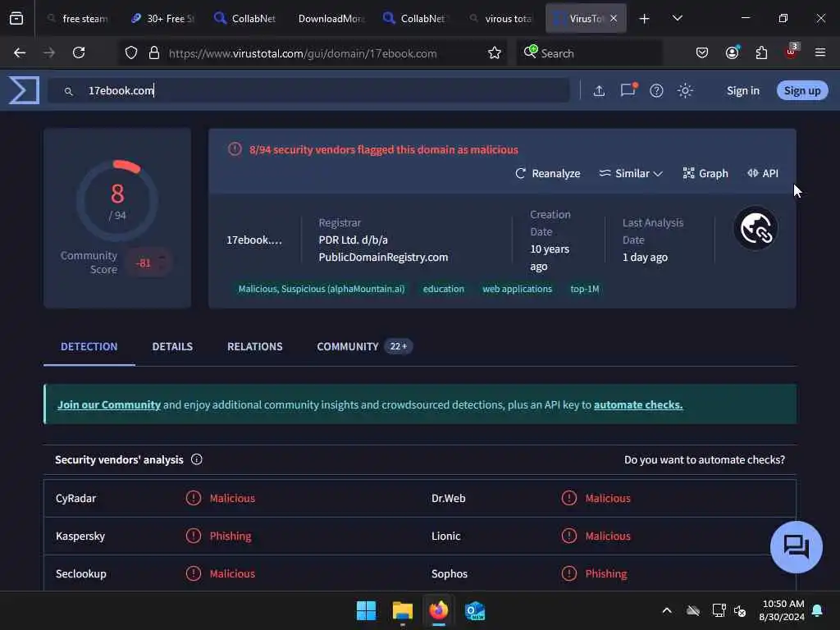Open the chat bubble floating button
Image resolution: width=840 pixels, height=630 pixels.
[x=796, y=547]
